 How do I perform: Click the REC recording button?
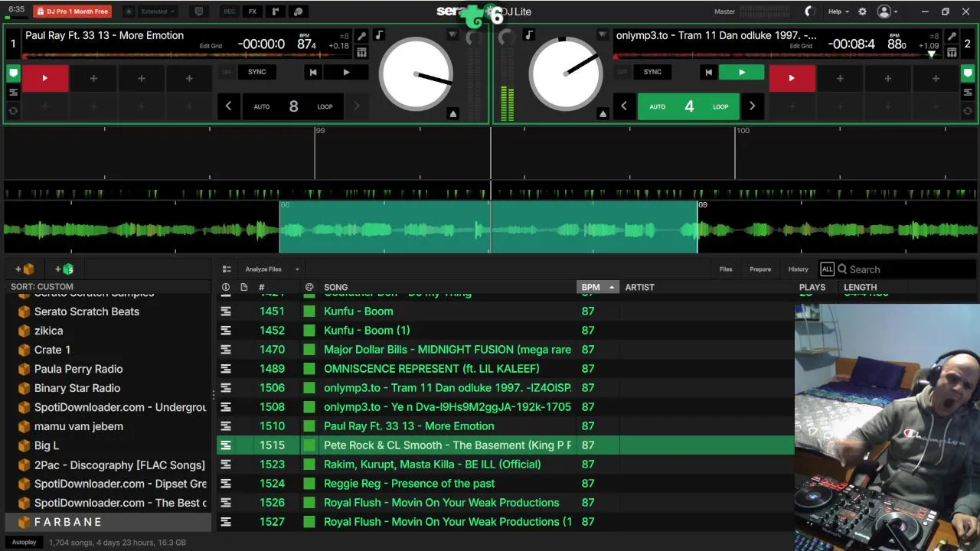click(x=230, y=11)
